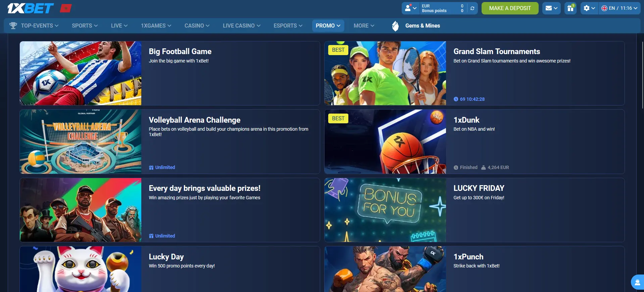Open the Grand Slam Tournaments promotion title
644x292 pixels.
(x=497, y=51)
